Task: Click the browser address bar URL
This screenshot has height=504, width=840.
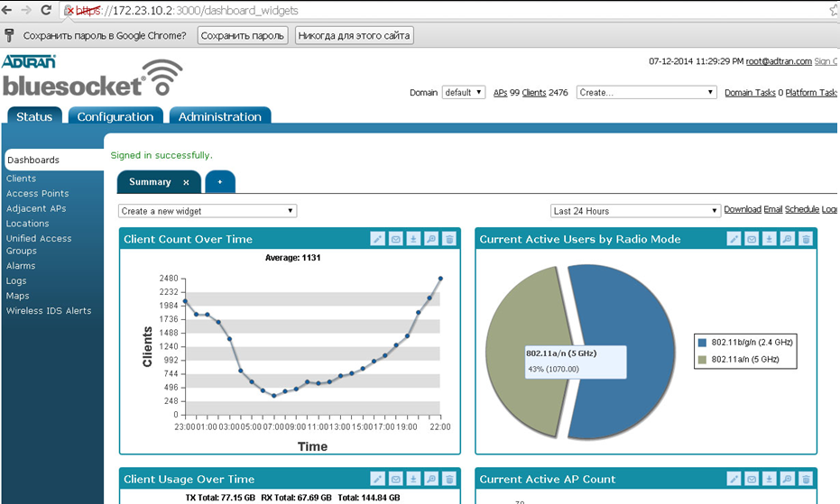Action: [187, 10]
